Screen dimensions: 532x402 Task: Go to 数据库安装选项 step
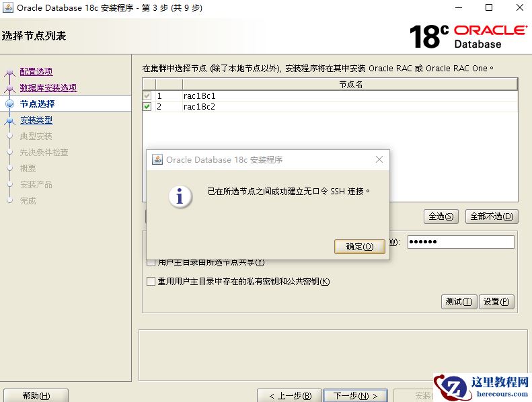click(x=48, y=88)
